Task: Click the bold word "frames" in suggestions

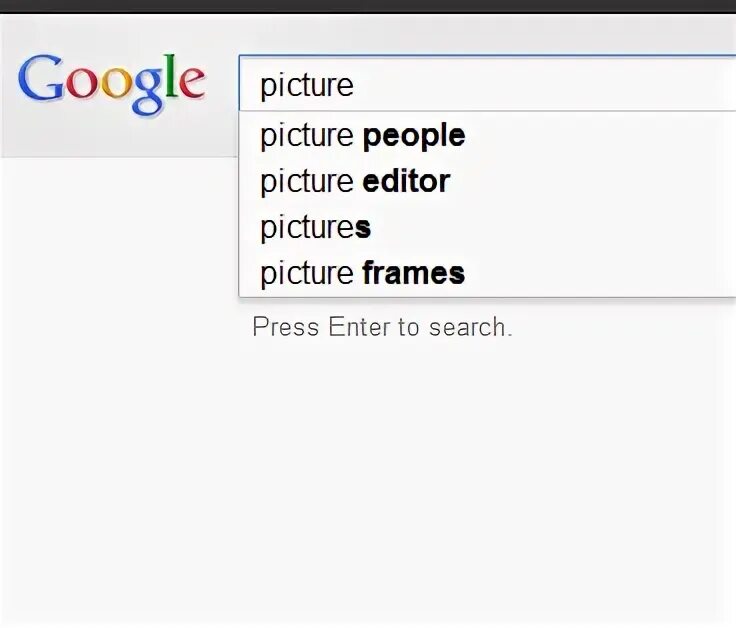Action: (414, 274)
